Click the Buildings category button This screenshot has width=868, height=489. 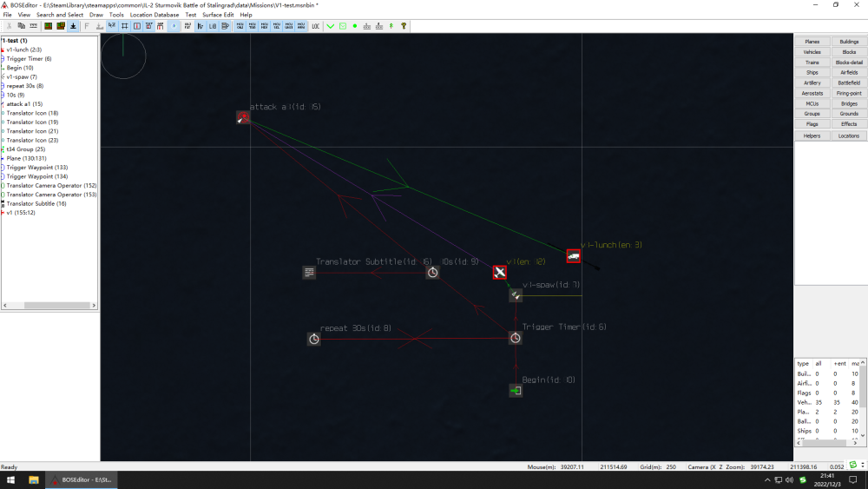point(849,42)
